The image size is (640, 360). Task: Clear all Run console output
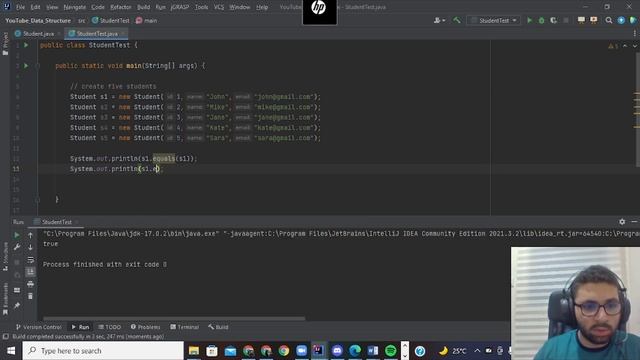coord(31,296)
